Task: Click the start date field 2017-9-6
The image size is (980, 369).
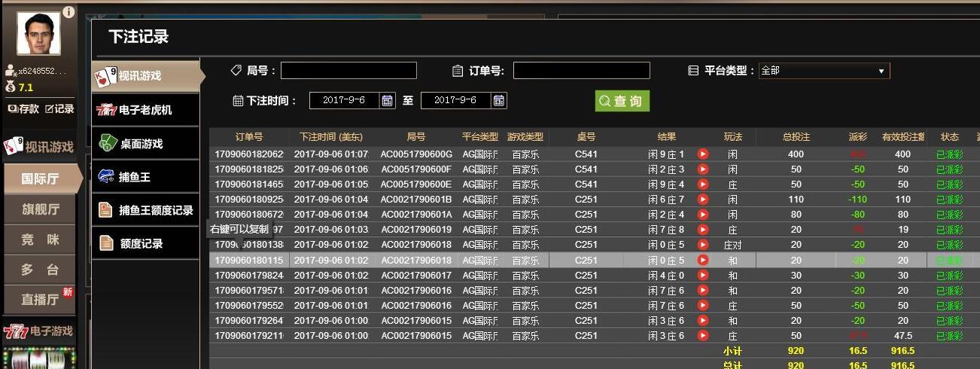Action: coord(342,100)
